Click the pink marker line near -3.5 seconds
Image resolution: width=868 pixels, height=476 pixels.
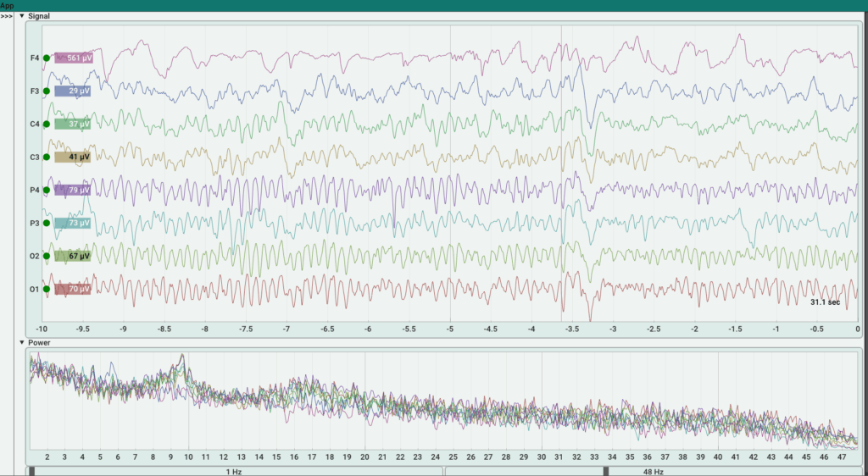tap(561, 169)
